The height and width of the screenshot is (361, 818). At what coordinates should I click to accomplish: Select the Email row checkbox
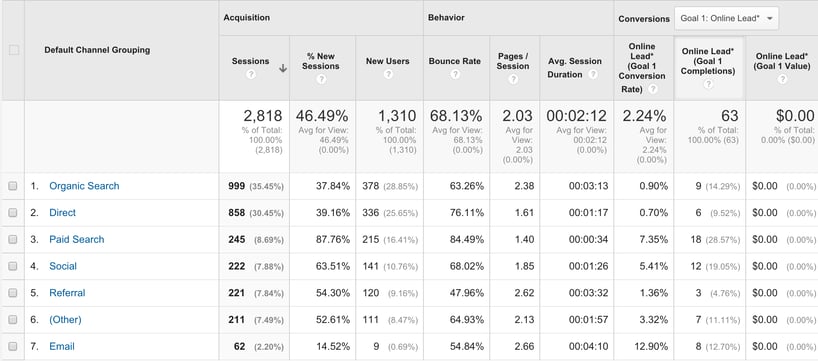[13, 346]
